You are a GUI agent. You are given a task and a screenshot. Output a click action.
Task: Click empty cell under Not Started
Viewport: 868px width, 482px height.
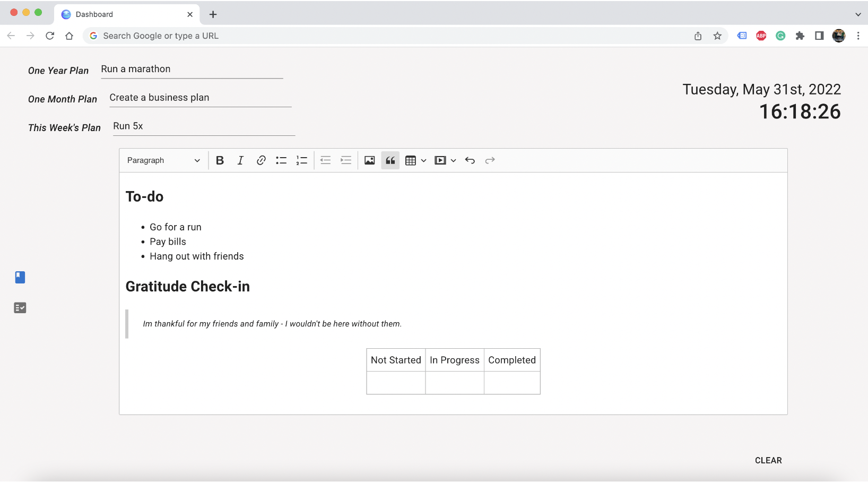396,383
